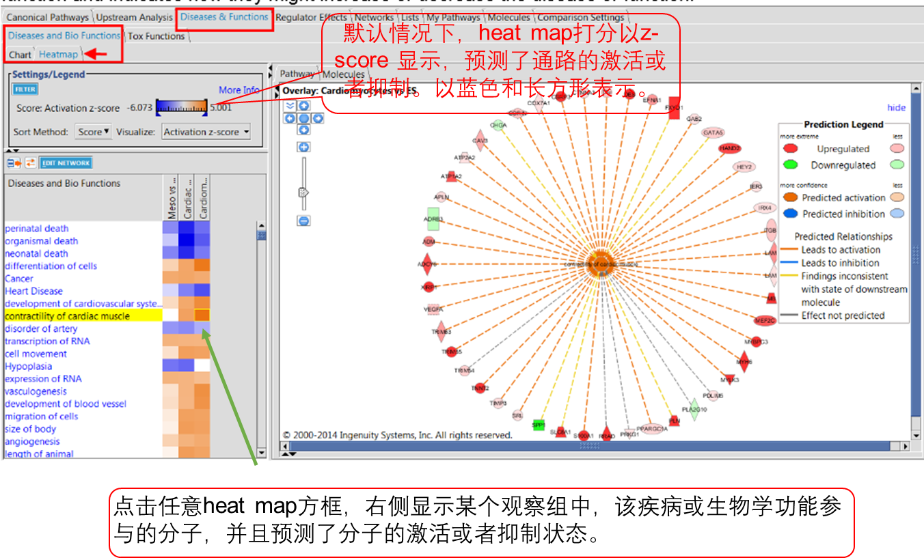Select the VEGFA node in the network
This screenshot has width=924, height=560.
click(433, 309)
